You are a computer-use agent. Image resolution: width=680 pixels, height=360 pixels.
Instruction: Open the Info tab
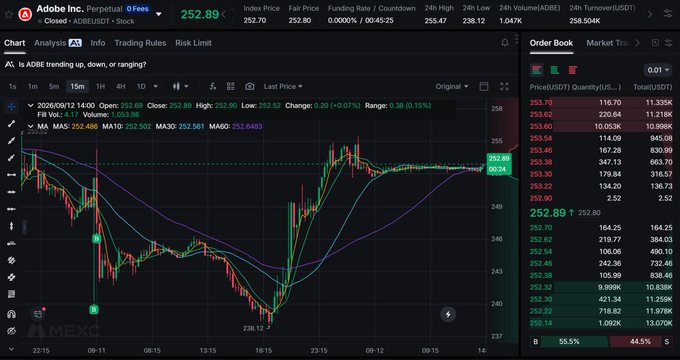[98, 43]
